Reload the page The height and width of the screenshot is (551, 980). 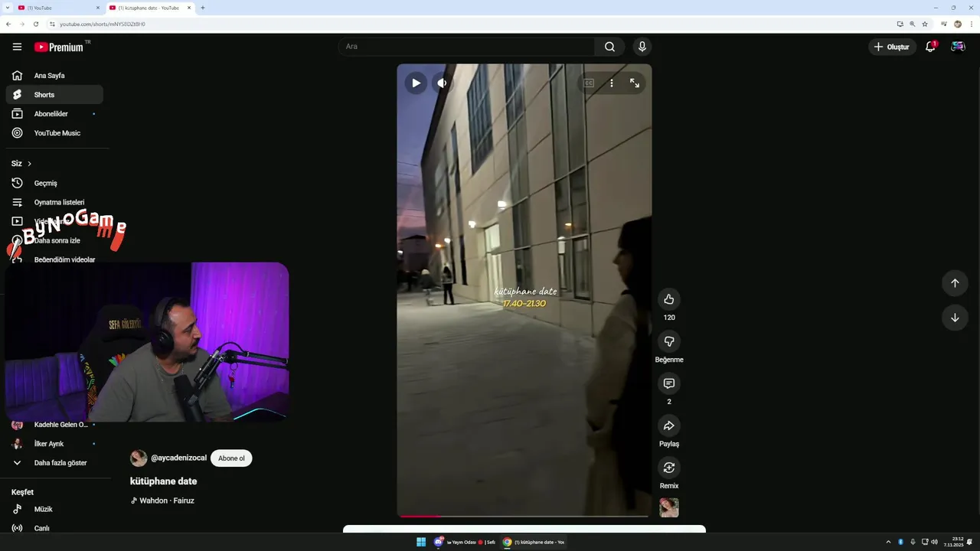(x=36, y=24)
